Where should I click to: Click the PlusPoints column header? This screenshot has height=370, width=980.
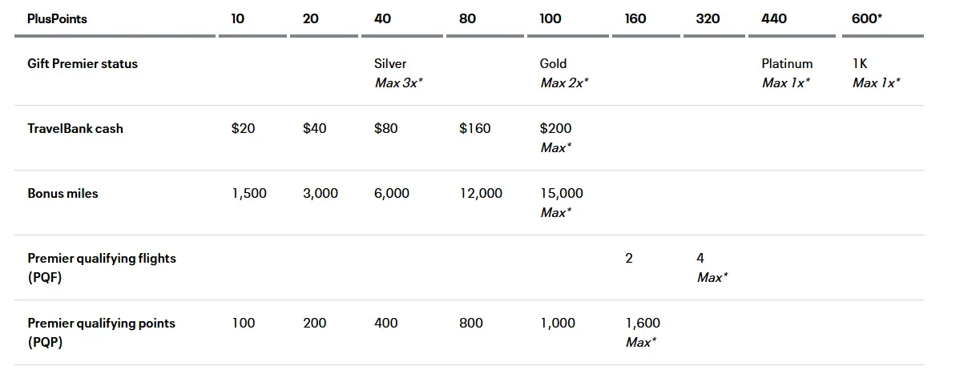57,18
